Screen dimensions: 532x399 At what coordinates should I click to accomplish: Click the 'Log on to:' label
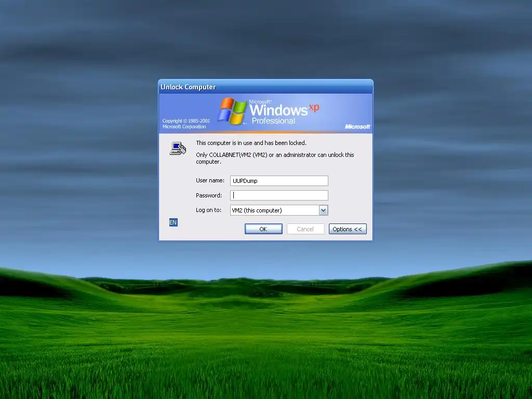(208, 210)
